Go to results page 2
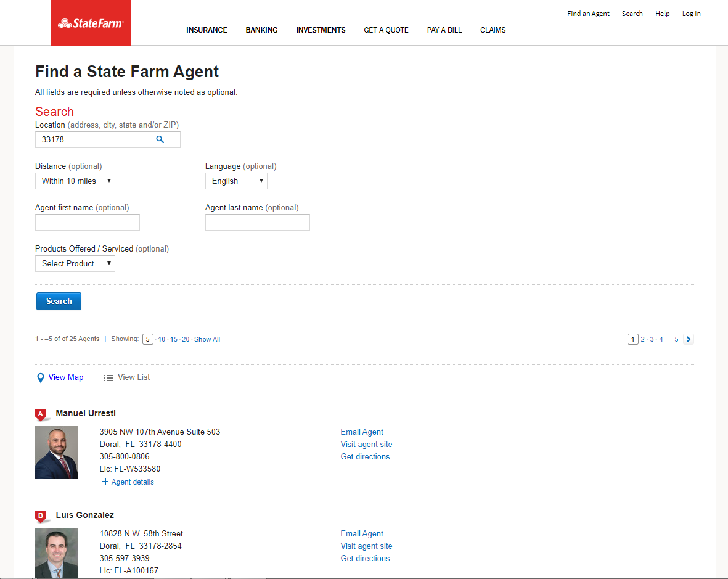Image resolution: width=728 pixels, height=579 pixels. click(642, 339)
